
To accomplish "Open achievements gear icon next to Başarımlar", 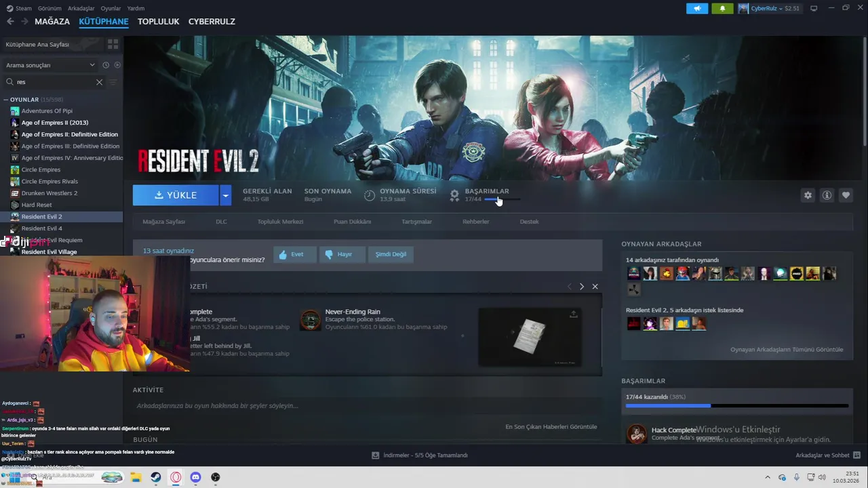I will [454, 195].
